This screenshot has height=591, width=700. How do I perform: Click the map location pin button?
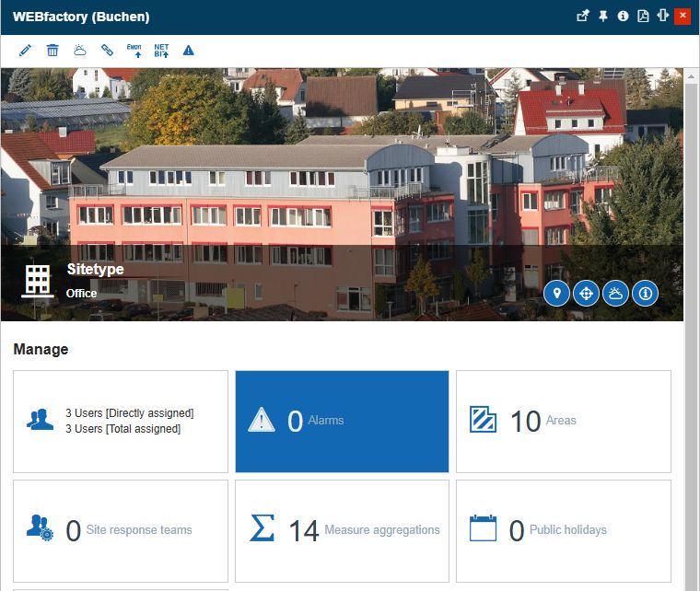coord(556,294)
